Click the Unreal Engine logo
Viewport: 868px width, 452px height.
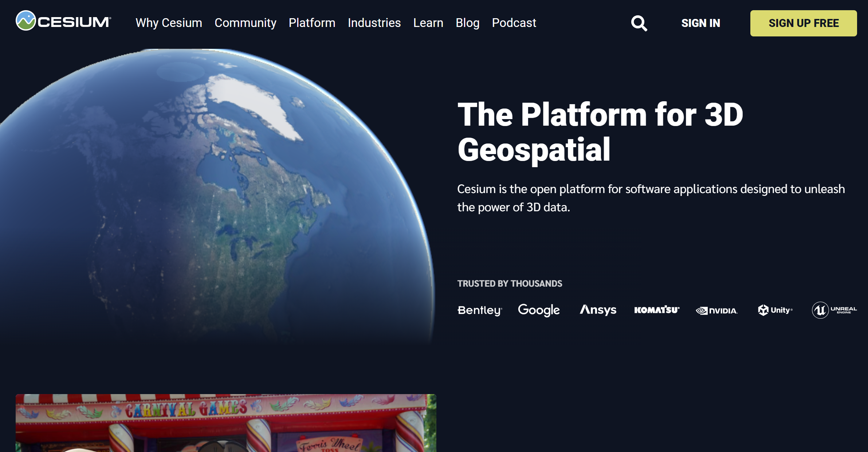(x=834, y=310)
